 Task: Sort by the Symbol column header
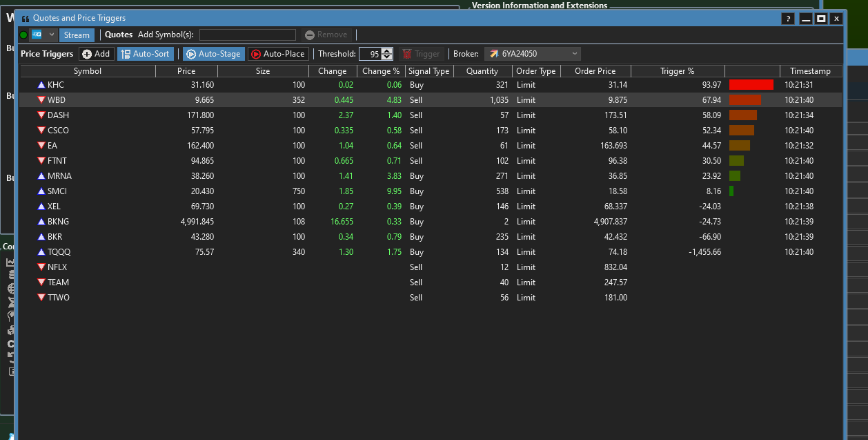(88, 71)
